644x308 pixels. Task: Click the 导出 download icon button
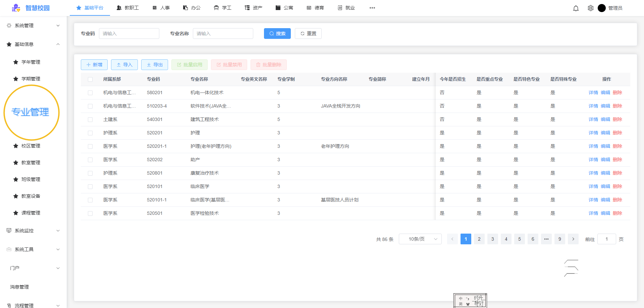[x=149, y=65]
